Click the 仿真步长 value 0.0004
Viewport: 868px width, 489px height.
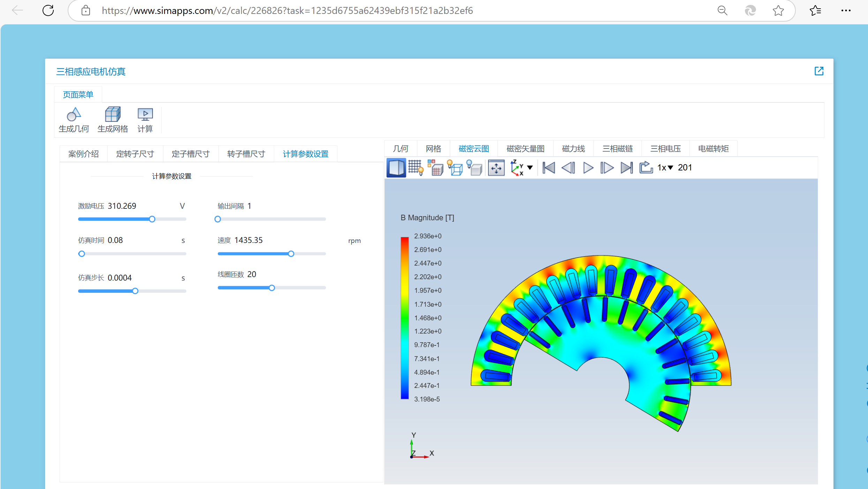(x=120, y=278)
